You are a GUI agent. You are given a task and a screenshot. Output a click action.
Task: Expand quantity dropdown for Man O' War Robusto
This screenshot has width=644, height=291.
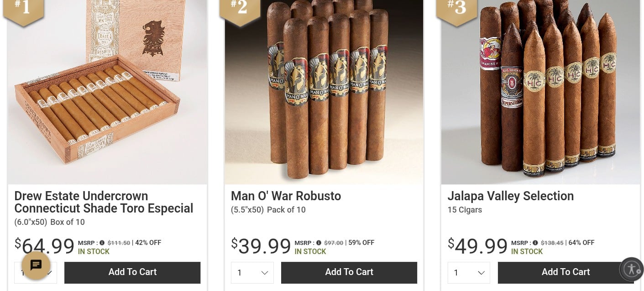pos(252,273)
